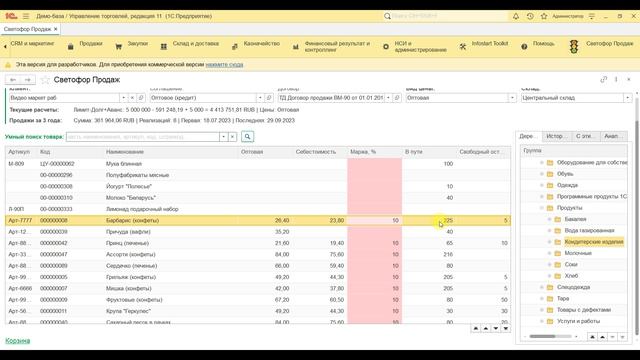The height and width of the screenshot is (360, 640).
Task: Open the agreement card button
Action: coord(269,98)
